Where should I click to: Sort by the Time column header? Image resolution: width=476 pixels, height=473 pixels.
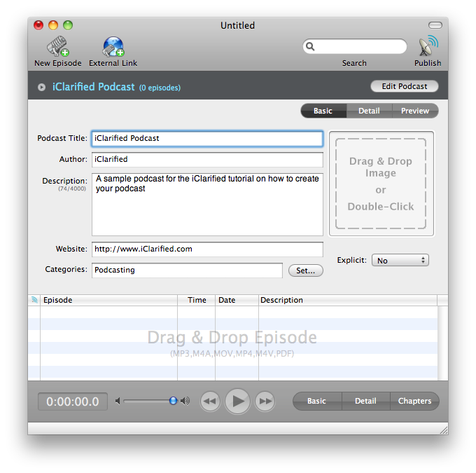click(197, 300)
